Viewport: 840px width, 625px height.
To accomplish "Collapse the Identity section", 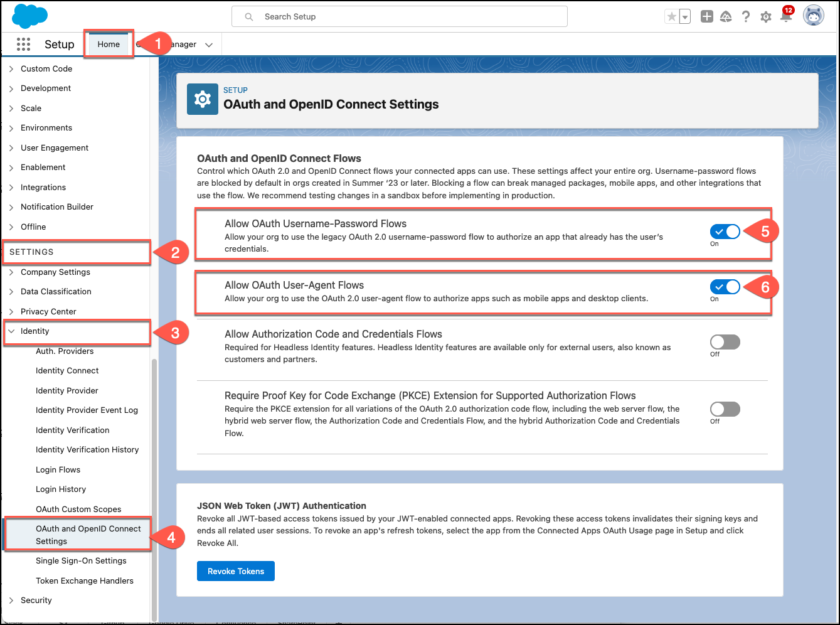I will [35, 331].
